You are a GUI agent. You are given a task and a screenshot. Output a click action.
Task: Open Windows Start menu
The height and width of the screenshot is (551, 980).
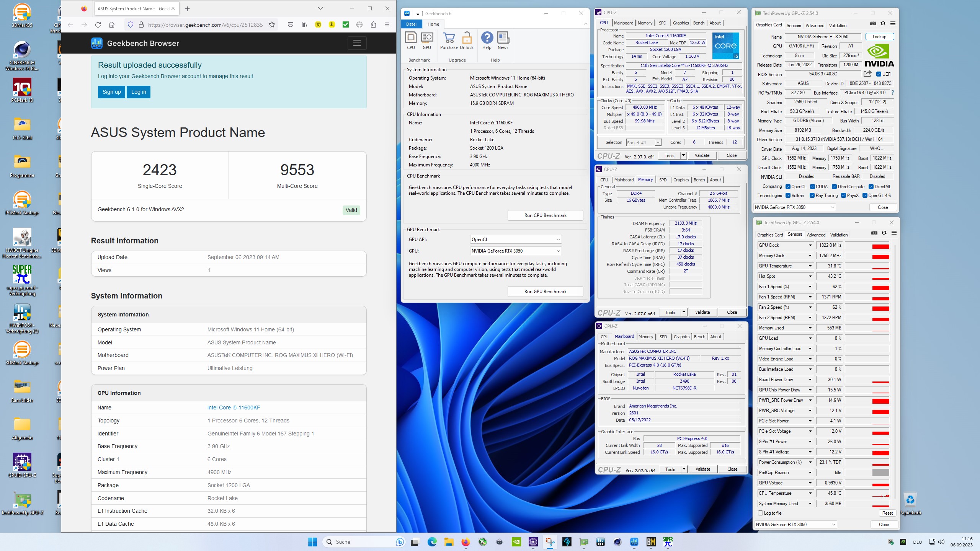[313, 542]
